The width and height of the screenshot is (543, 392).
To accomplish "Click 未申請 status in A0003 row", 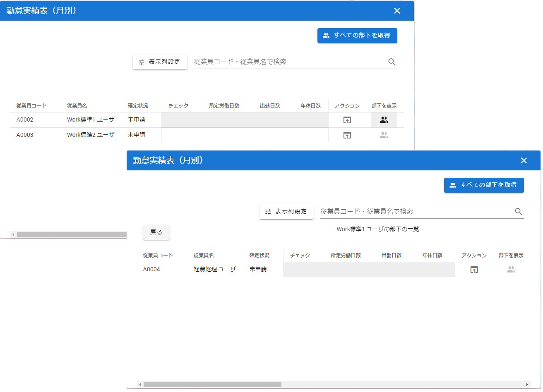I will (x=137, y=135).
